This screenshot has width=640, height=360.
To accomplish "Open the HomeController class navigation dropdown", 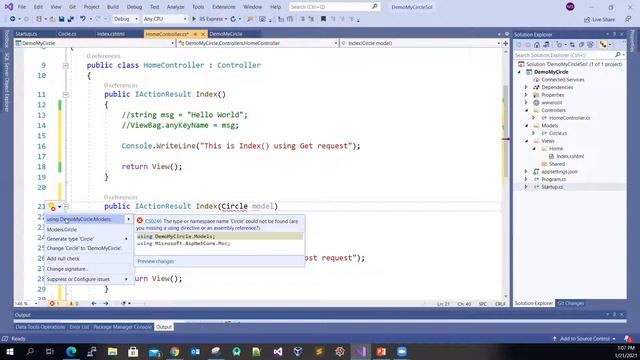I will [258, 43].
